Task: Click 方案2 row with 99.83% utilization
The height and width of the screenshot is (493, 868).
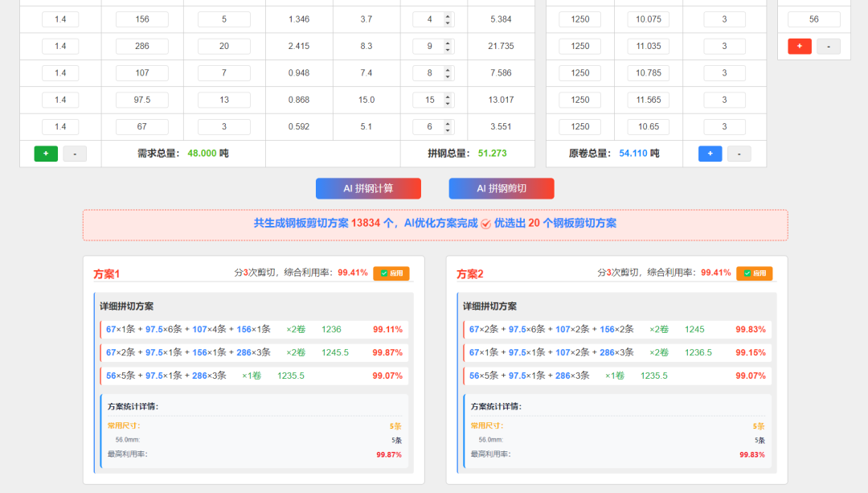Action: pos(618,329)
